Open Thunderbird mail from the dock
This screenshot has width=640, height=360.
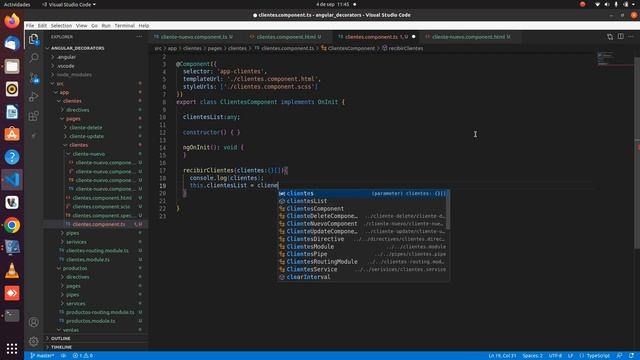[12, 43]
